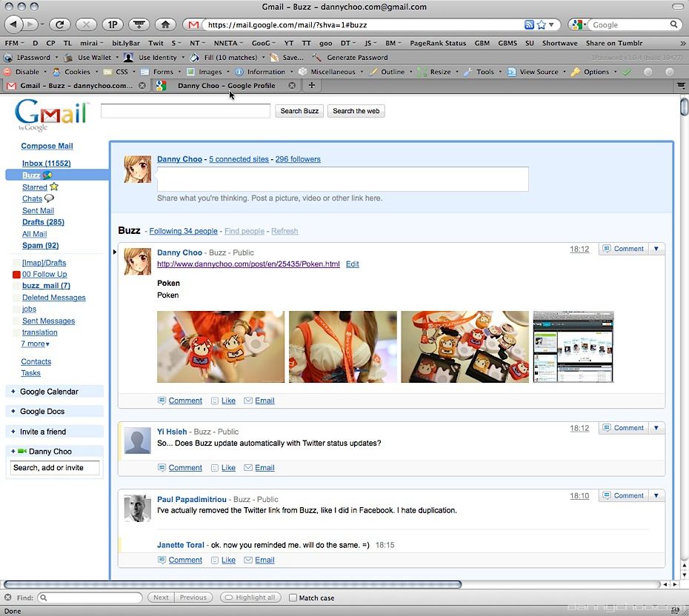Reload the page with the refresh icon
The image size is (689, 616).
(x=60, y=24)
